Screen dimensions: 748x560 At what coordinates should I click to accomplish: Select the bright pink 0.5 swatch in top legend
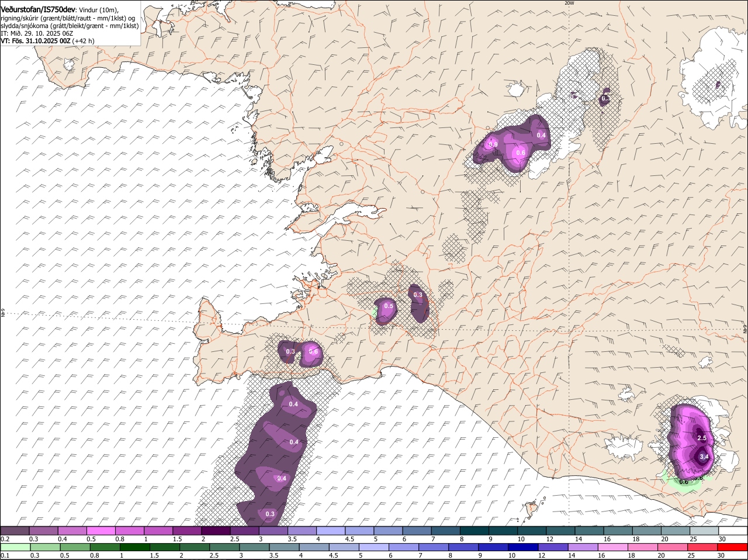pyautogui.click(x=101, y=531)
